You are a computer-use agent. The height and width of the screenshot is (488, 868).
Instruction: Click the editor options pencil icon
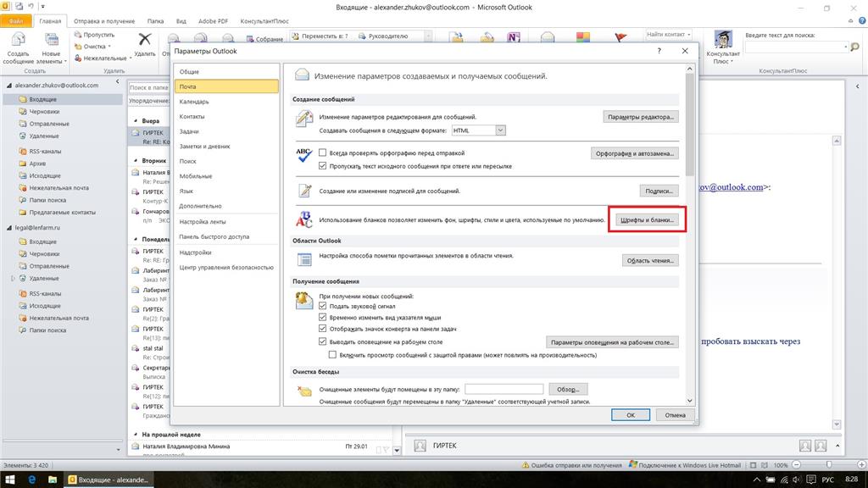(x=304, y=119)
